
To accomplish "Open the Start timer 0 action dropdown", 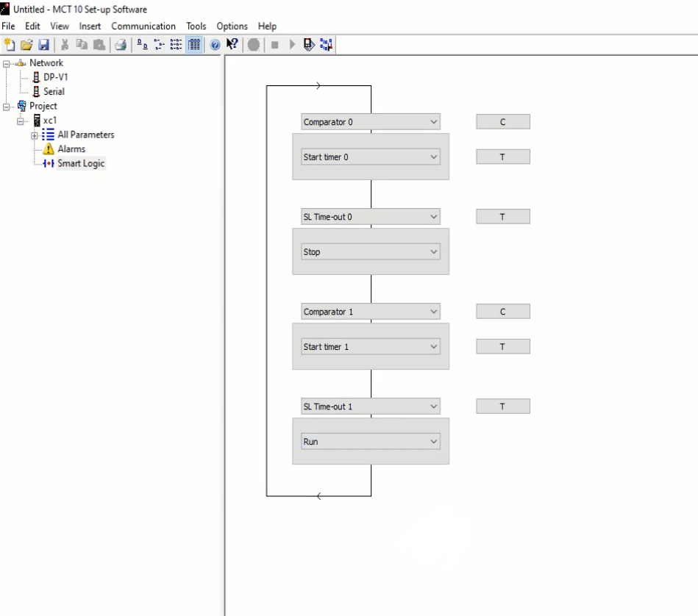I will 433,157.
